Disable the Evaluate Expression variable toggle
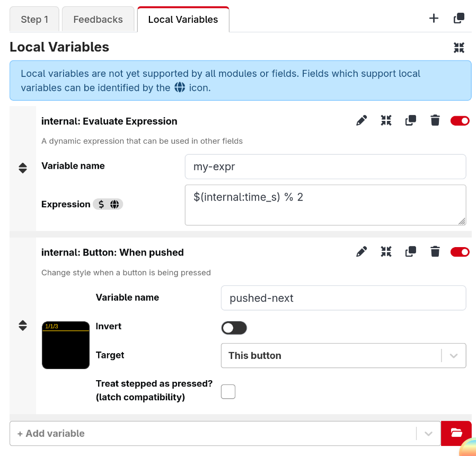This screenshot has width=476, height=456. (460, 120)
